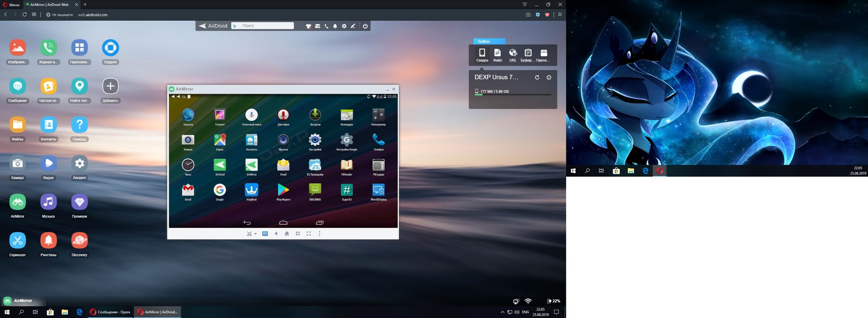
Task: Tap Android recent apps button inside mirrored screen
Action: click(x=320, y=223)
